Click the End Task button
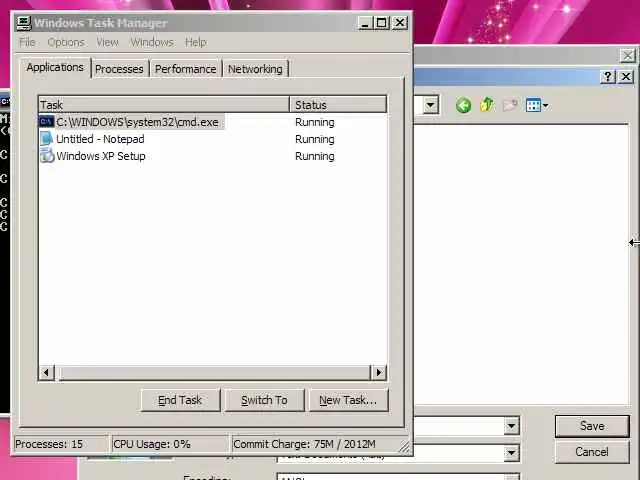 click(180, 400)
